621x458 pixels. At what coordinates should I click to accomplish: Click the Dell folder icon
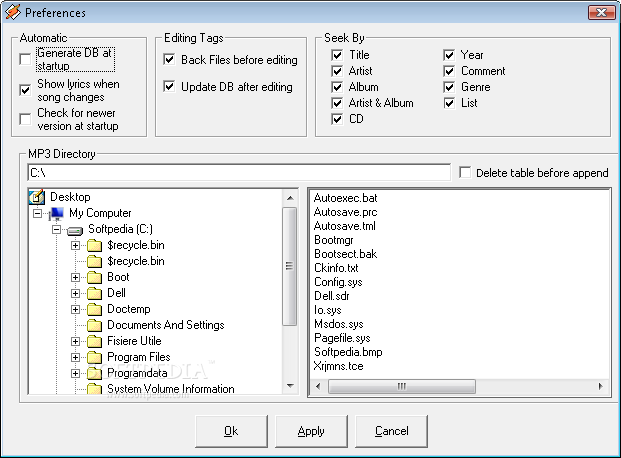[94, 293]
